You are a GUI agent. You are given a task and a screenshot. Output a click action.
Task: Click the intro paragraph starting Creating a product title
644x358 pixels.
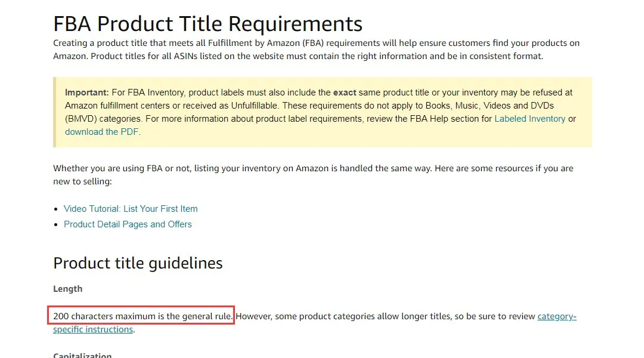tap(316, 50)
